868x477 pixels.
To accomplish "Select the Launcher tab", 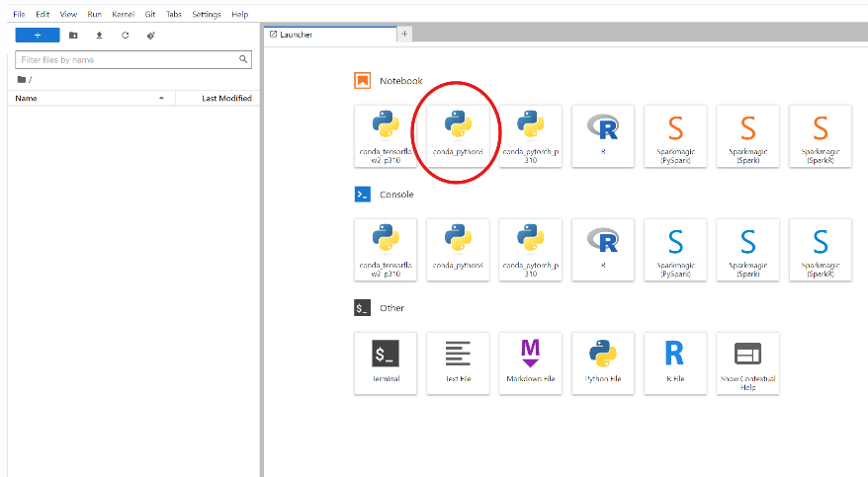I will (x=330, y=35).
